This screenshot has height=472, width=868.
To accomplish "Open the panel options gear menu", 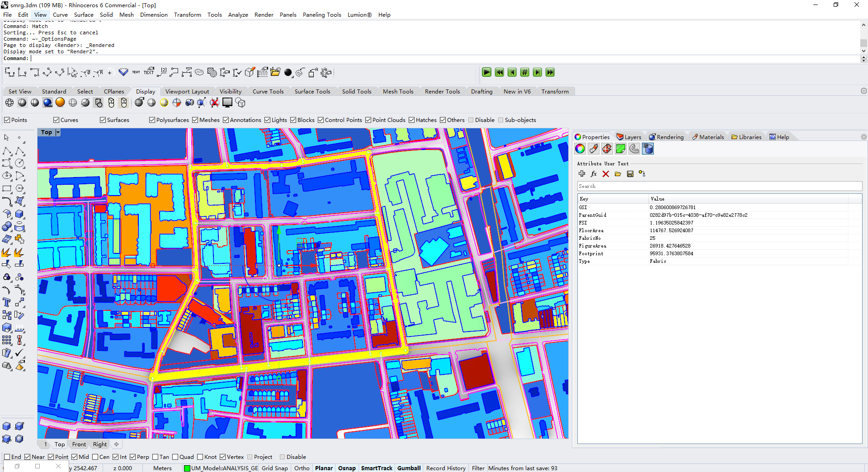I will pos(863,137).
